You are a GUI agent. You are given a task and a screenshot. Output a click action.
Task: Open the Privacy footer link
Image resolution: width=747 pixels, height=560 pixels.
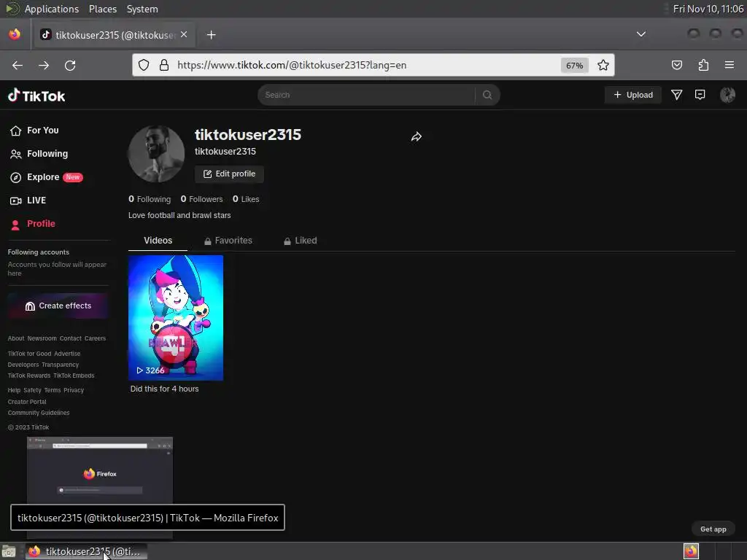tap(74, 391)
